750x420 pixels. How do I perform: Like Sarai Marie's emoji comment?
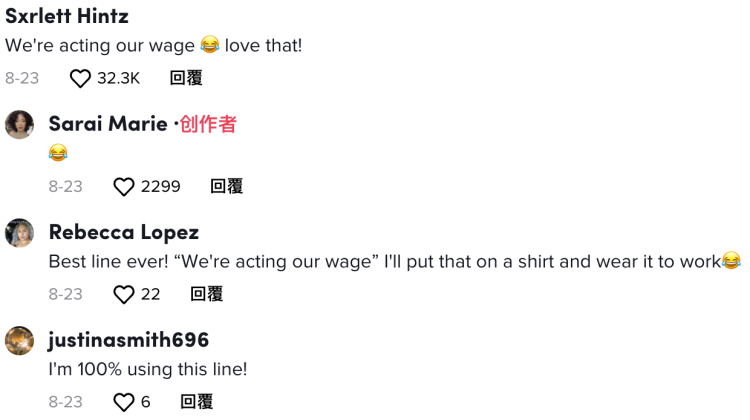tap(124, 187)
